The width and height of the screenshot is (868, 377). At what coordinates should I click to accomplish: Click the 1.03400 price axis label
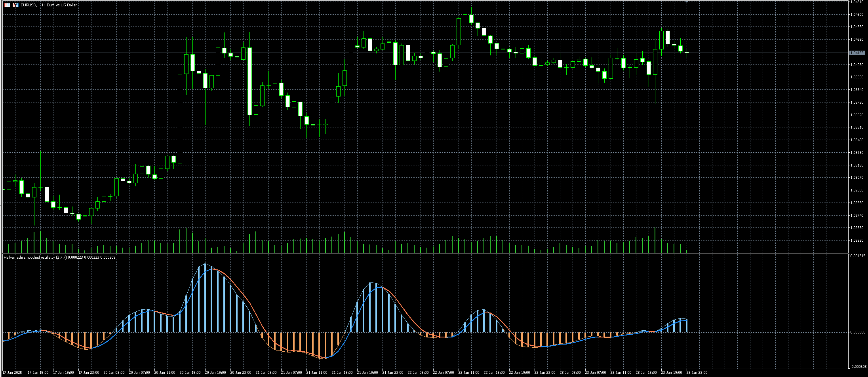tap(857, 140)
